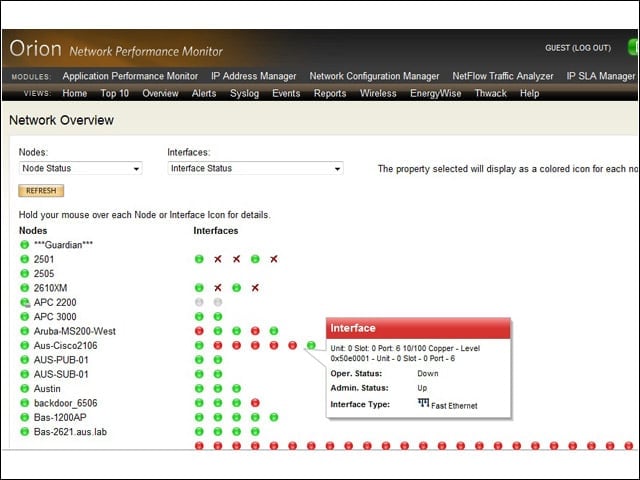Open IP Address Manager module
Screen dimensions: 640x480
[x=253, y=76]
